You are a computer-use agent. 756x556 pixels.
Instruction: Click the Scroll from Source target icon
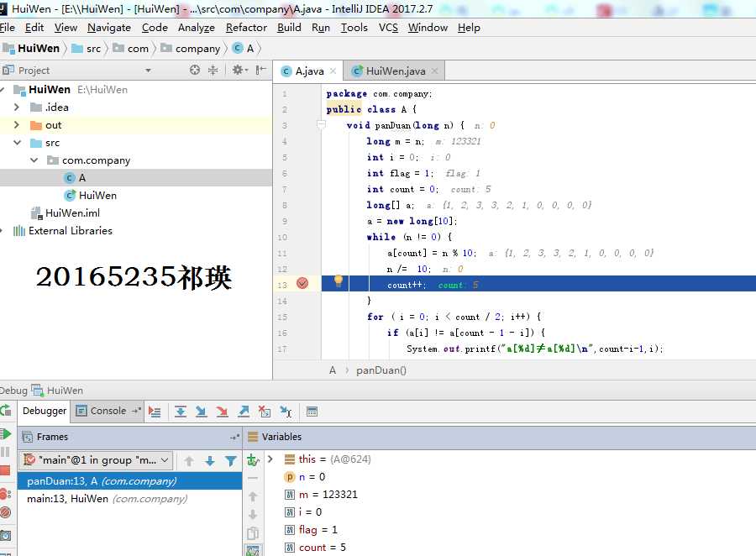pos(194,70)
